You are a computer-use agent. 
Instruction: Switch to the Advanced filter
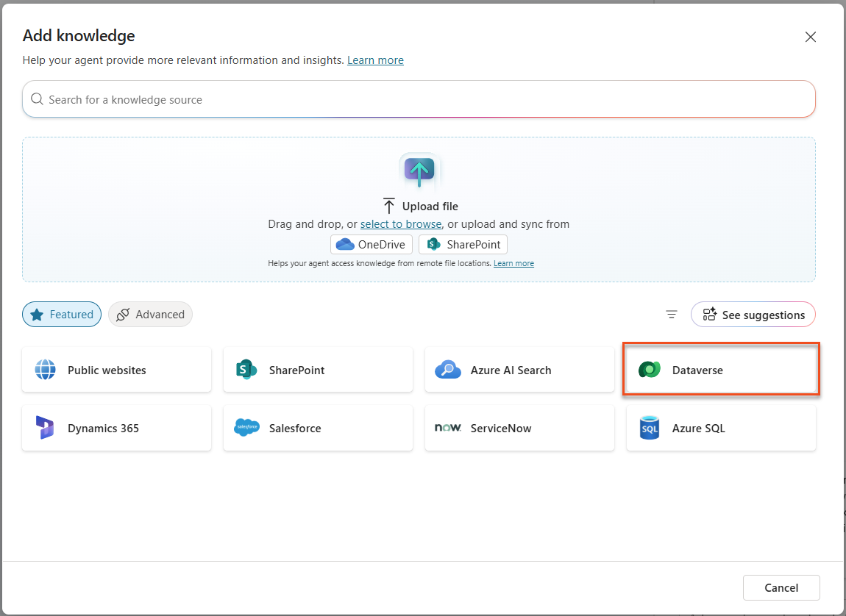[x=150, y=314]
